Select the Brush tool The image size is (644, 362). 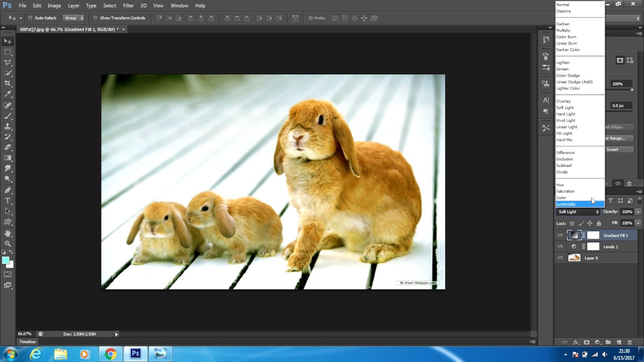point(8,116)
